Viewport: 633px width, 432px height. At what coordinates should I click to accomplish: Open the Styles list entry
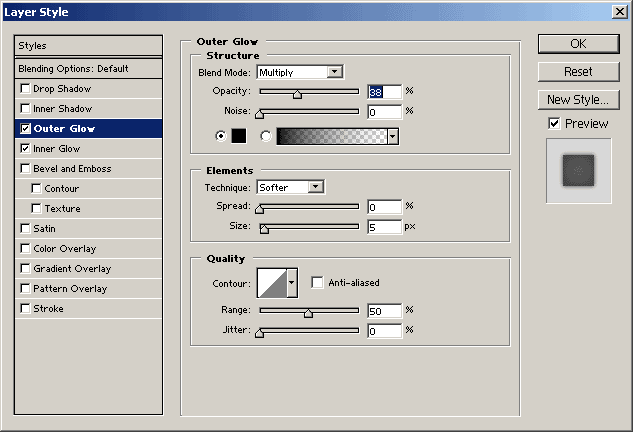[88, 46]
